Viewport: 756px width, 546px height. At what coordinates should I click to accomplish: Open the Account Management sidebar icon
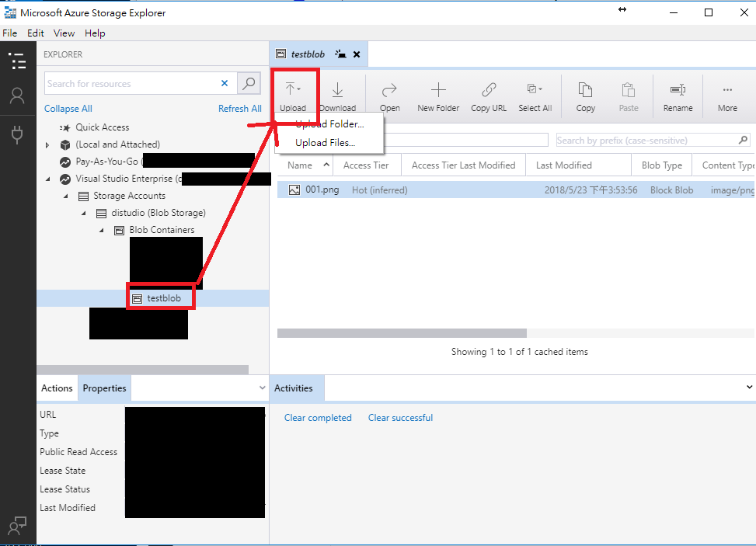17,96
